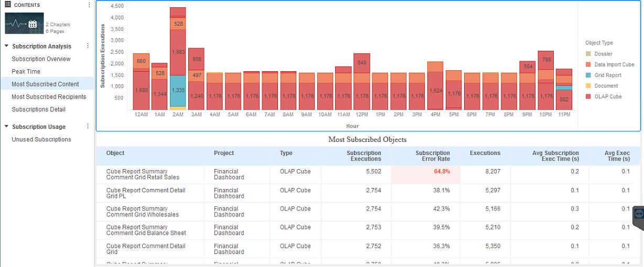Go to the Peak Time page
The height and width of the screenshot is (267, 644).
click(26, 72)
